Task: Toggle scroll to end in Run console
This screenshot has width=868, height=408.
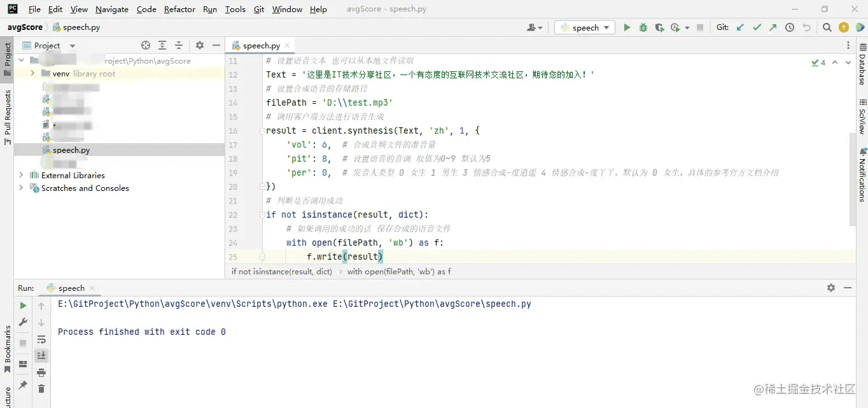Action: pyautogui.click(x=41, y=356)
